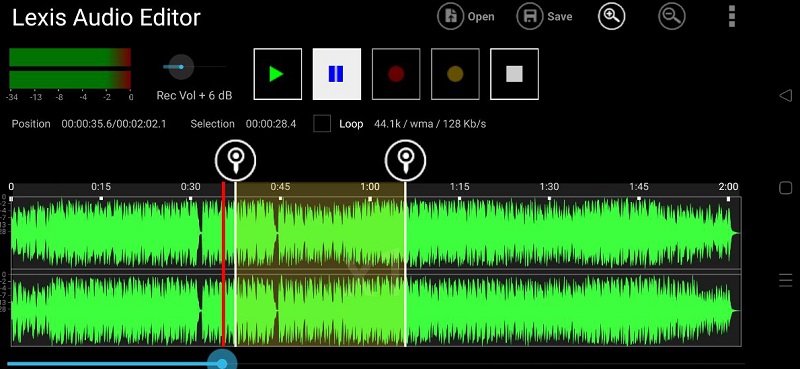Click the orange pause-recording button

(x=455, y=74)
